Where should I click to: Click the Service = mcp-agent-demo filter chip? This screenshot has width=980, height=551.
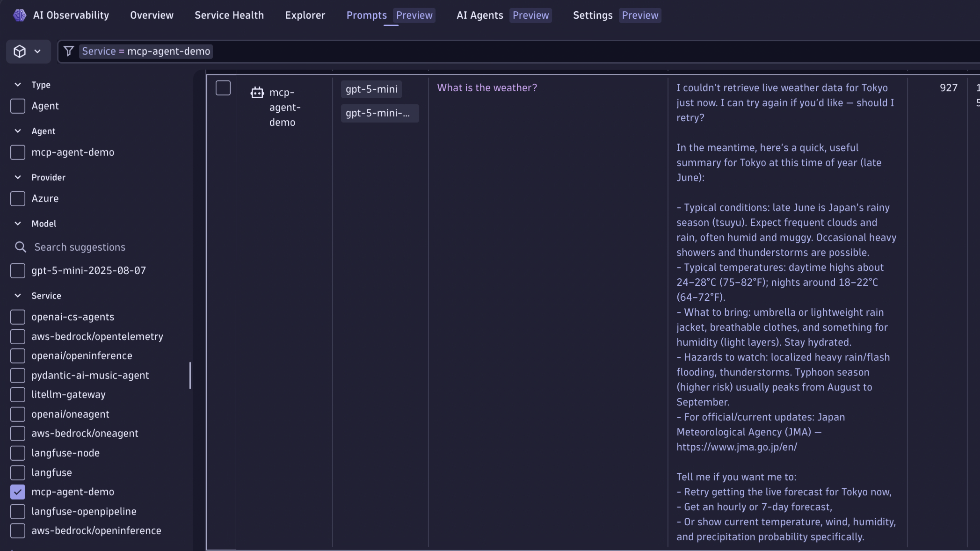click(x=146, y=51)
